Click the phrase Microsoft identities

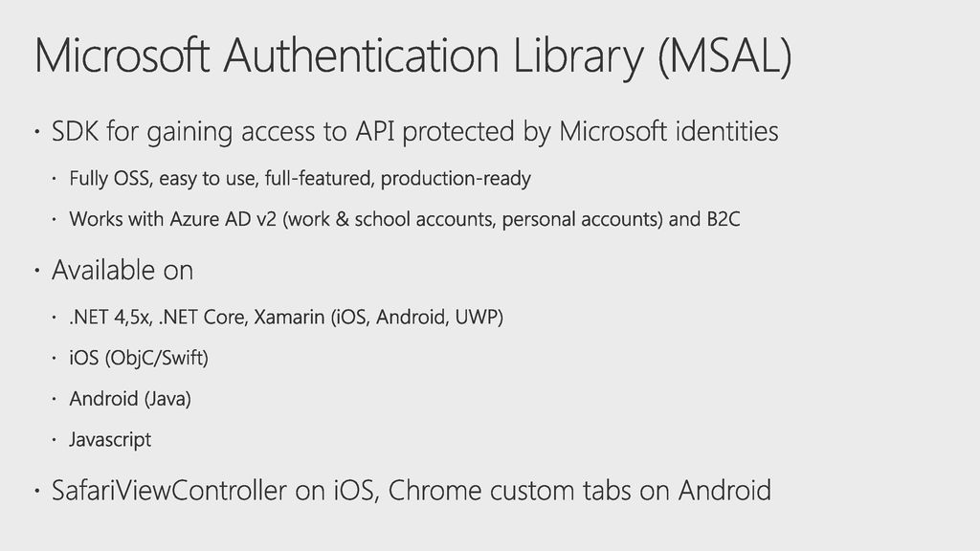click(x=669, y=132)
